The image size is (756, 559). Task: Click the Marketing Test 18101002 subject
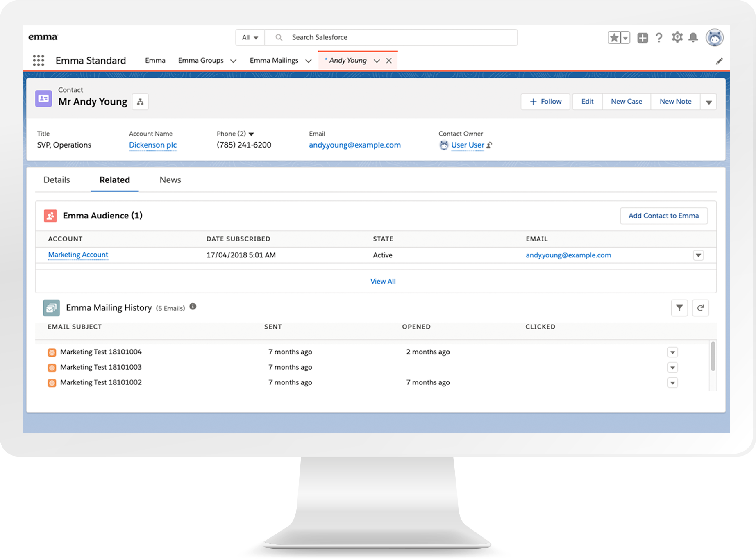(101, 382)
